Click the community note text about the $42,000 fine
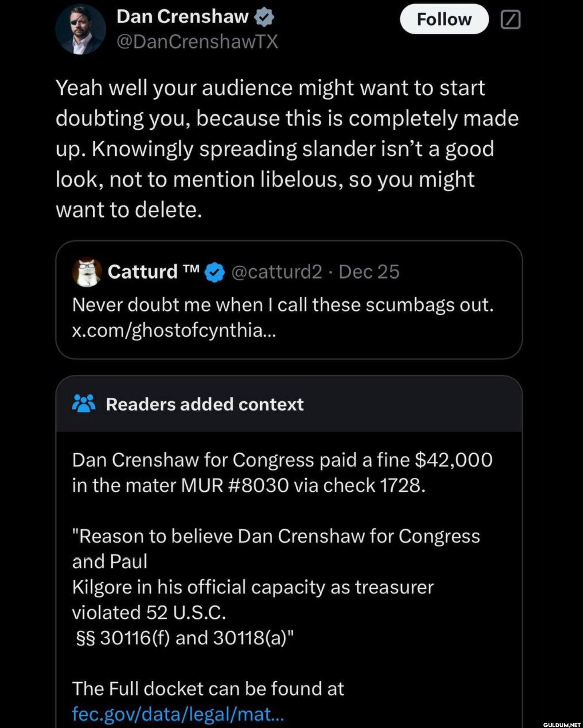Viewport: 583px width, 728px height. pyautogui.click(x=282, y=473)
